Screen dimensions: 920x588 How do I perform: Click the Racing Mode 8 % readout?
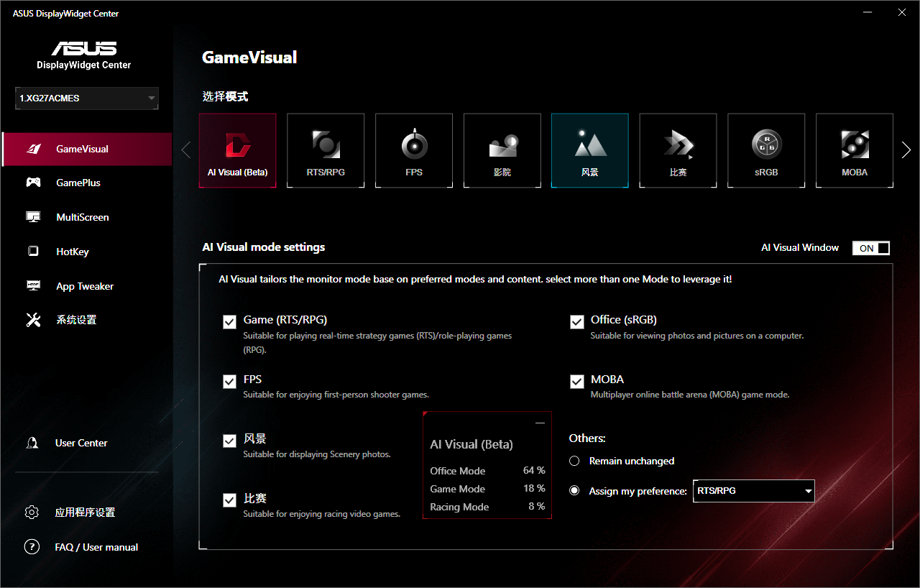(x=487, y=507)
